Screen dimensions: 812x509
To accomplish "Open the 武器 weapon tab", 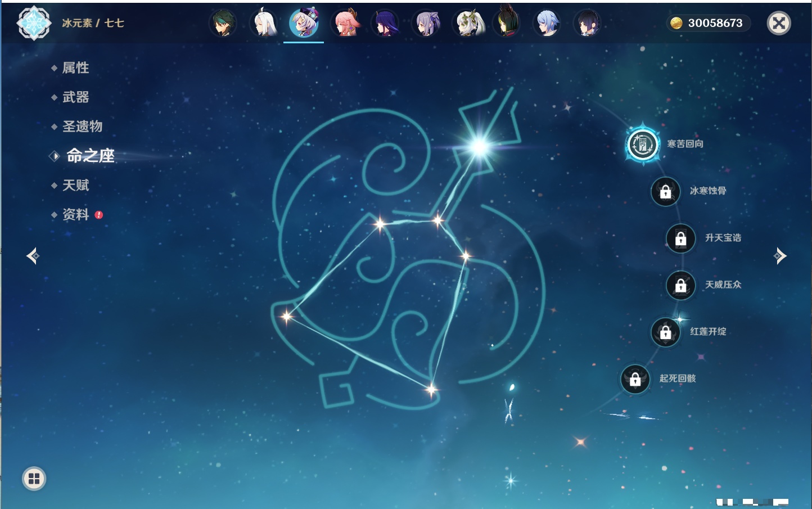I will 75,97.
